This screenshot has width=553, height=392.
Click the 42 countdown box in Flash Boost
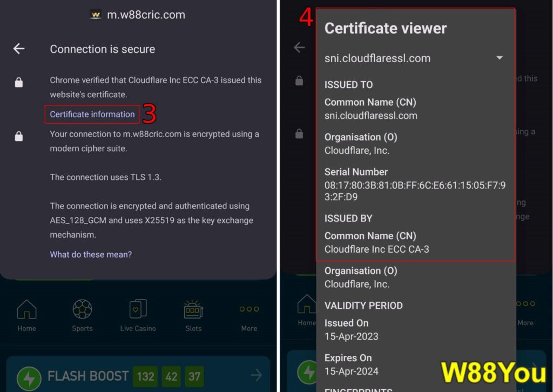point(171,376)
